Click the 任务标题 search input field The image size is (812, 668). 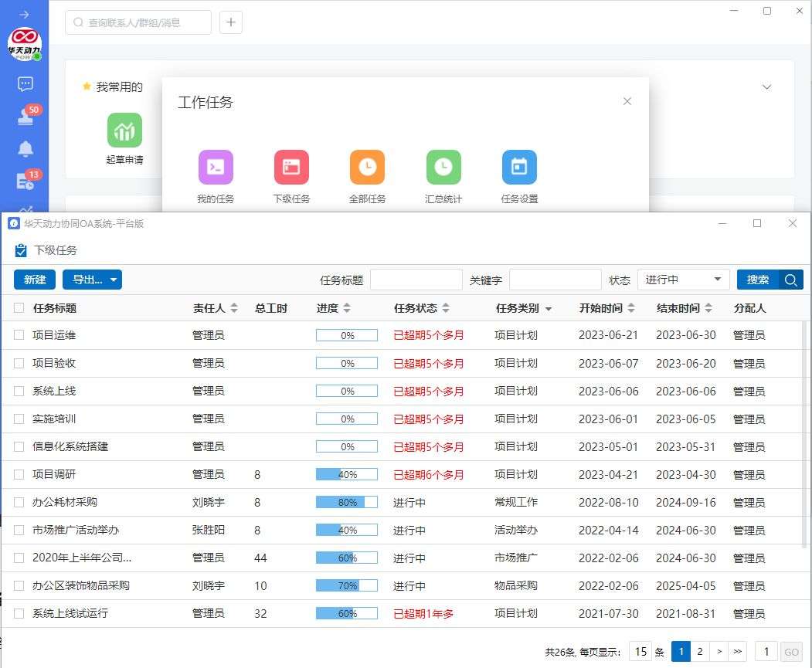(x=416, y=280)
